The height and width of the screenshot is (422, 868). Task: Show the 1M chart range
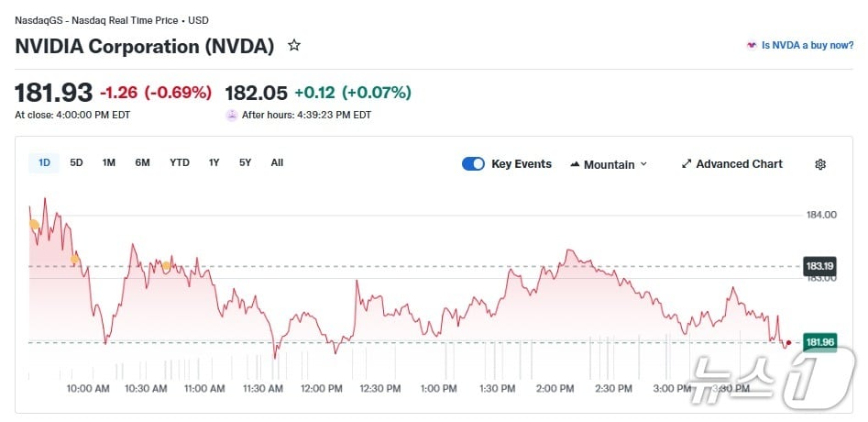(x=109, y=163)
